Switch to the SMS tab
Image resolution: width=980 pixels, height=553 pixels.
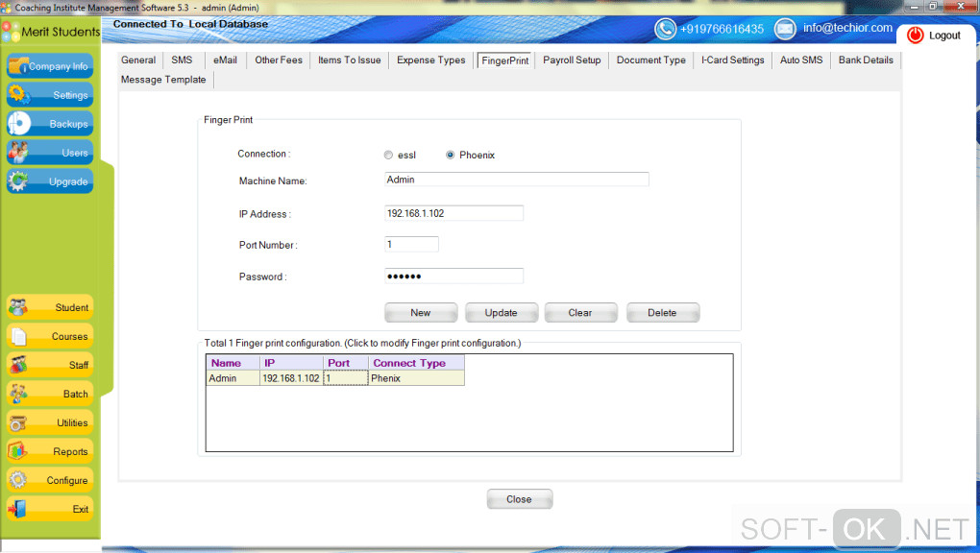[182, 60]
